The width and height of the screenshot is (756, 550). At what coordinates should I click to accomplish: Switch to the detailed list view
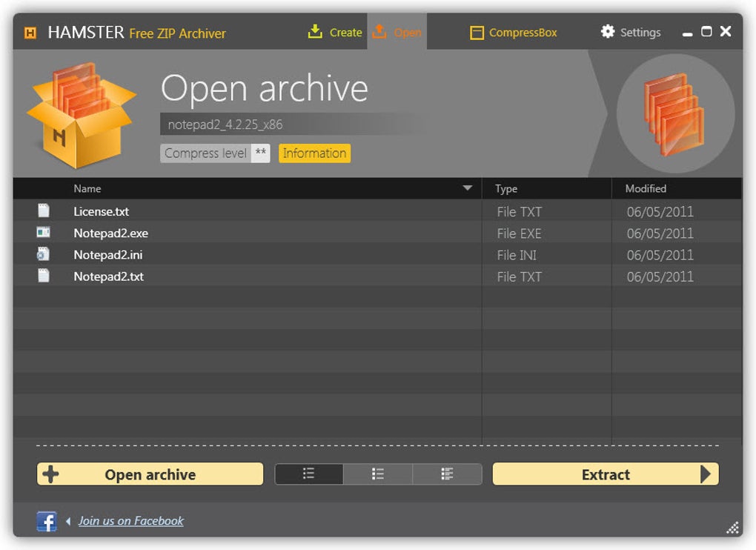pyautogui.click(x=447, y=474)
